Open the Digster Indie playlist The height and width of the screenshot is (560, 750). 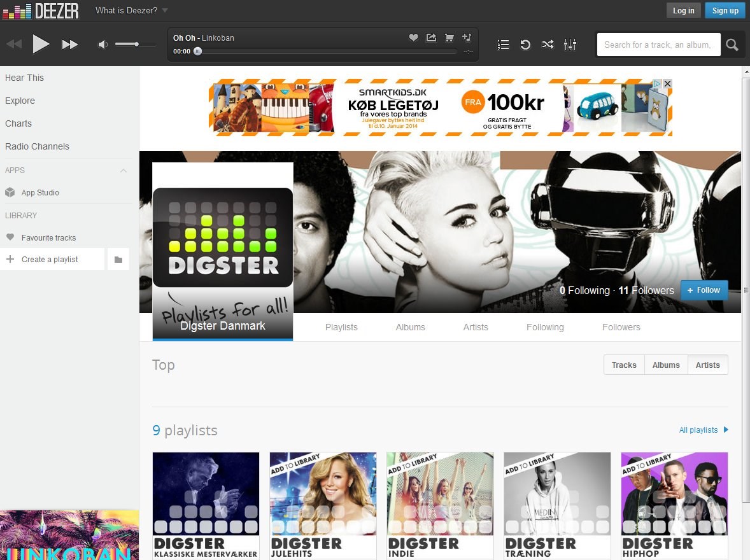pos(440,505)
